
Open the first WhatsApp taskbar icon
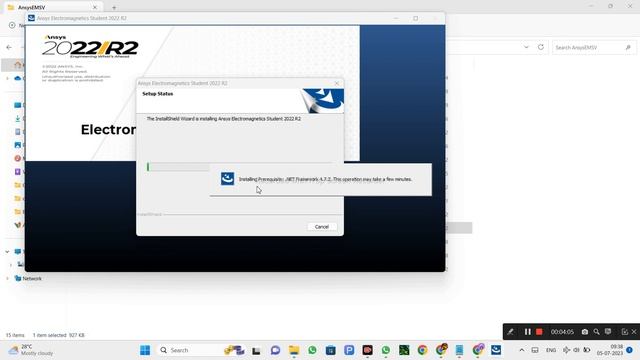[312, 350]
